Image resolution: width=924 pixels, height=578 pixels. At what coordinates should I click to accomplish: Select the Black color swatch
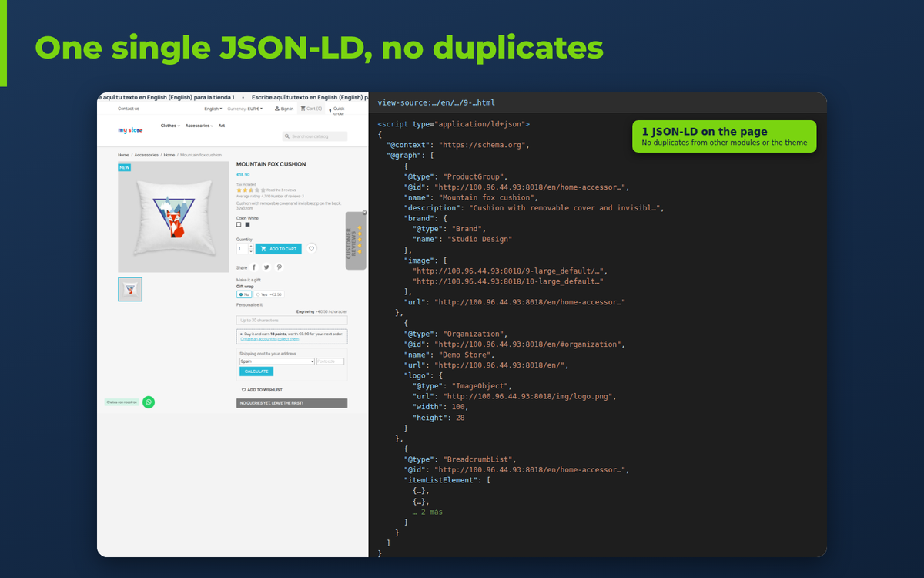[x=248, y=224]
